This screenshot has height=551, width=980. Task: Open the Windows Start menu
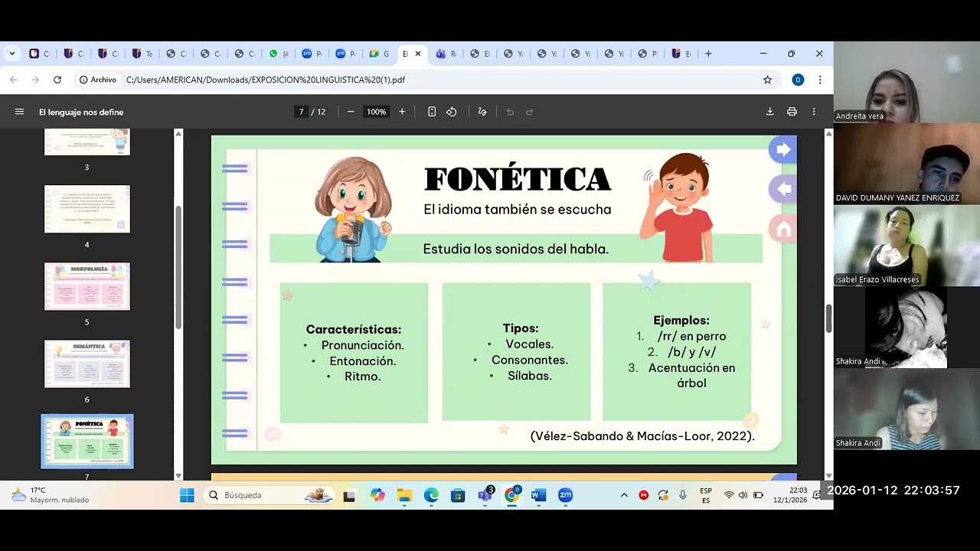(x=187, y=495)
